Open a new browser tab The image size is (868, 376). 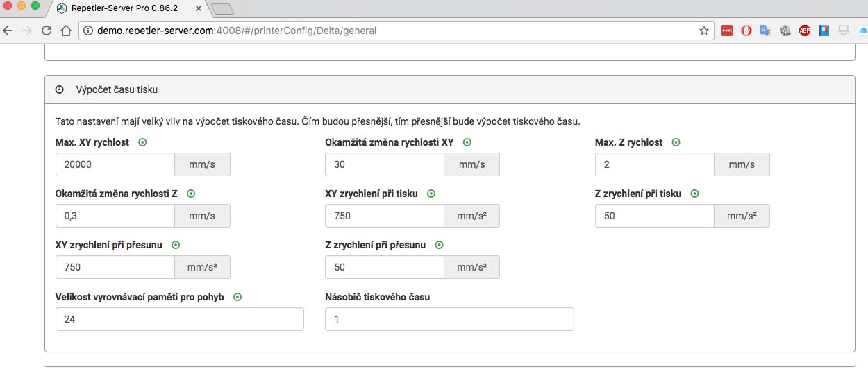222,9
